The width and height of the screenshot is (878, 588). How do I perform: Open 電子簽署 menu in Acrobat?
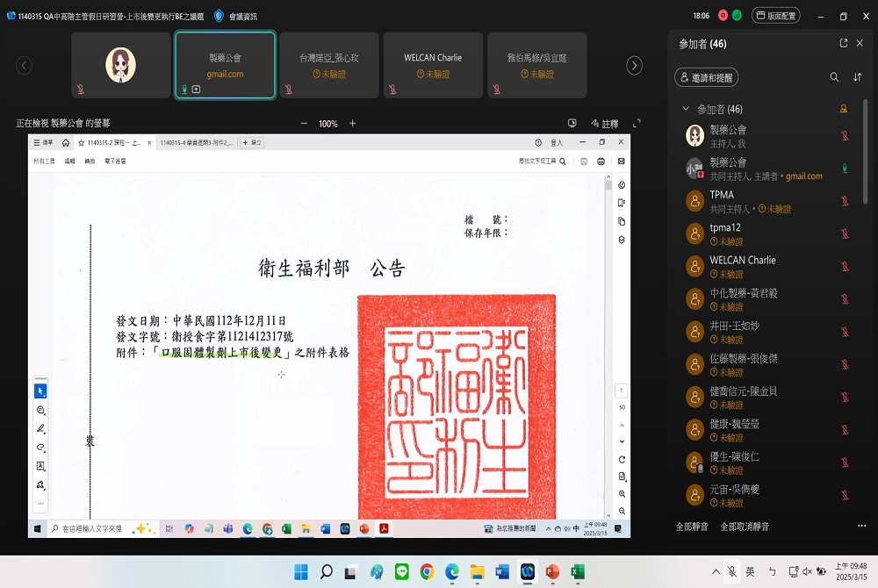tap(115, 161)
